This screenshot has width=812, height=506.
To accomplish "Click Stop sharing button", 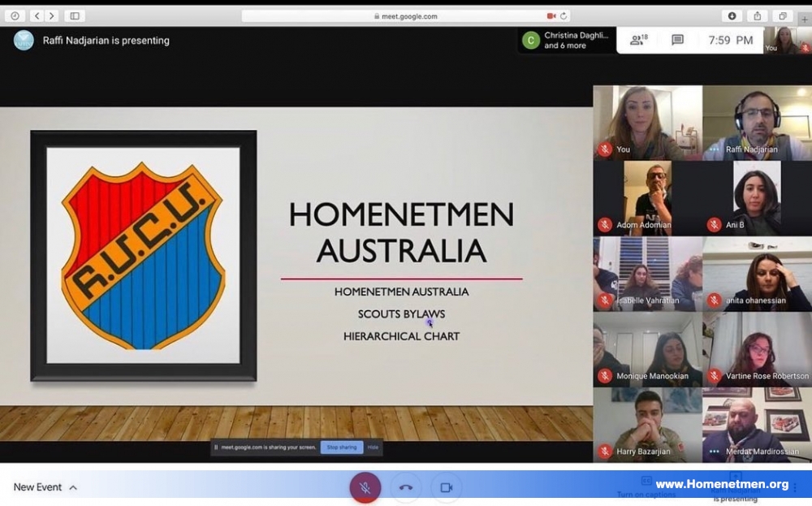I will pyautogui.click(x=342, y=447).
